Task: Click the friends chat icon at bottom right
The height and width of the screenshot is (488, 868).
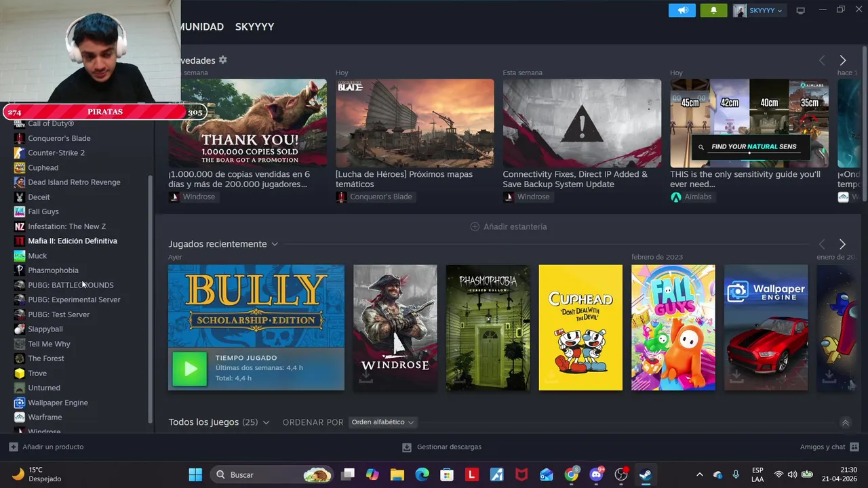Action: coord(854,447)
